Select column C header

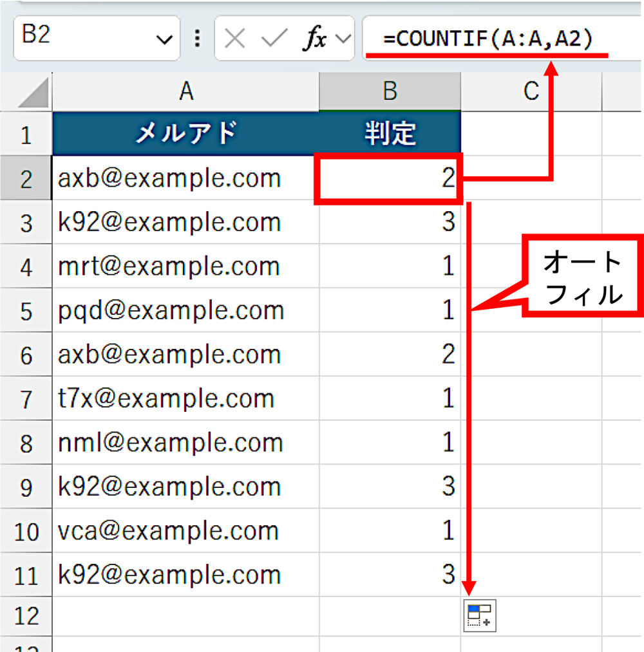(x=531, y=91)
